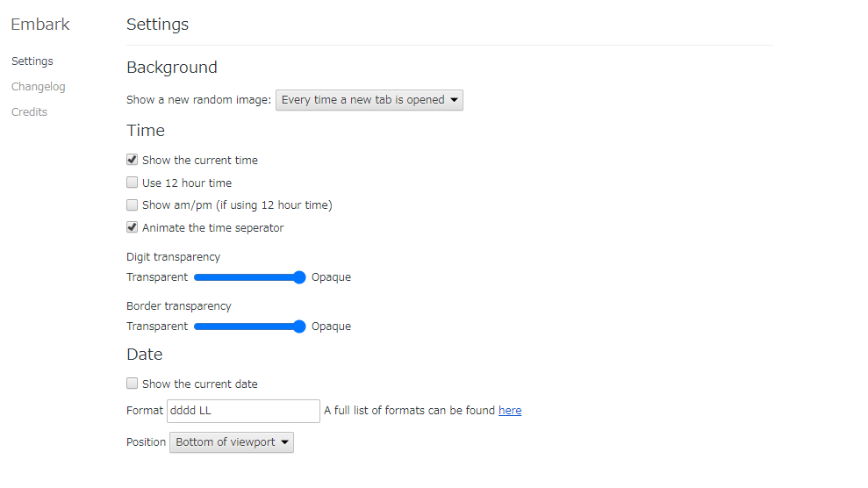Click the Digit transparency slider handle
This screenshot has height=488, width=868.
pyautogui.click(x=299, y=277)
